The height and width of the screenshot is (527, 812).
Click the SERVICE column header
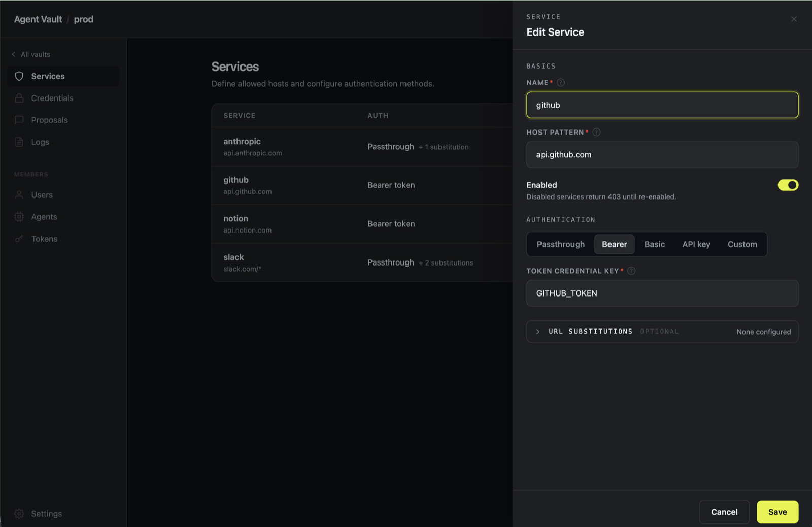(x=240, y=116)
